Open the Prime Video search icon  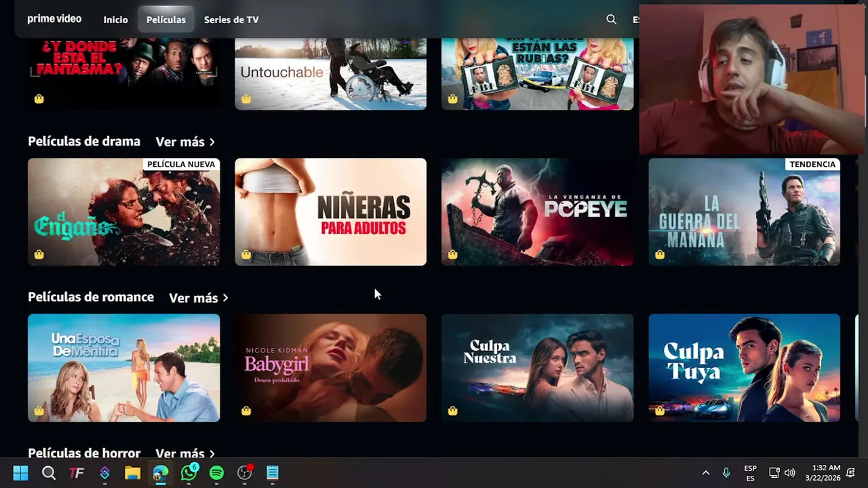click(x=612, y=20)
